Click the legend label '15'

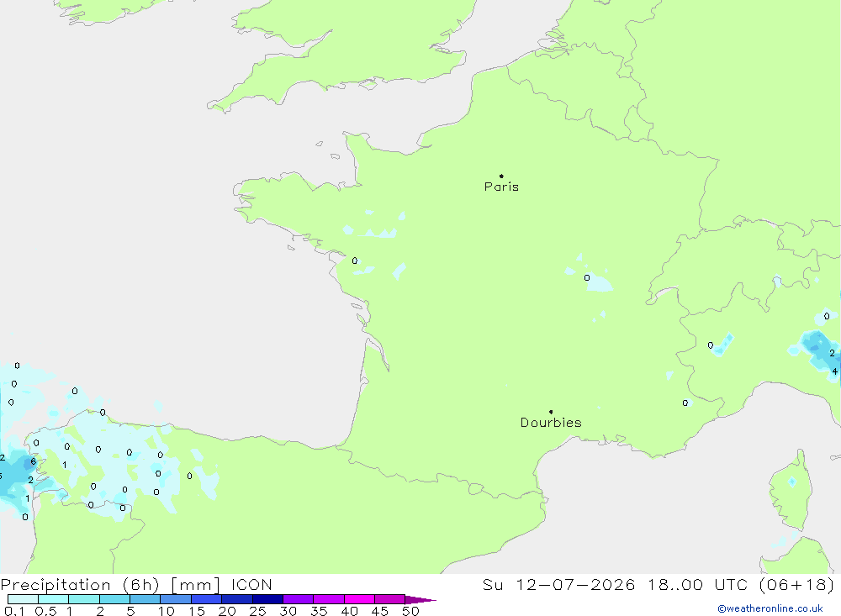[x=197, y=611]
